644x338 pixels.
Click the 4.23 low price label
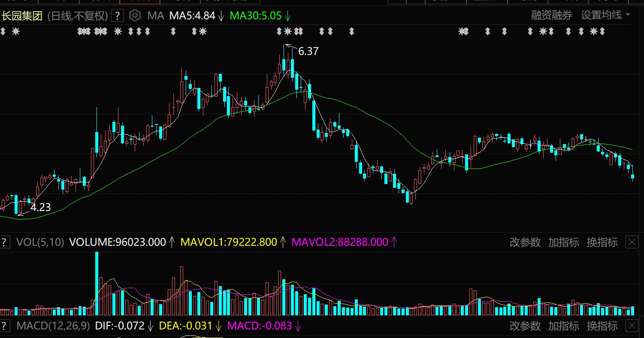[x=40, y=208]
